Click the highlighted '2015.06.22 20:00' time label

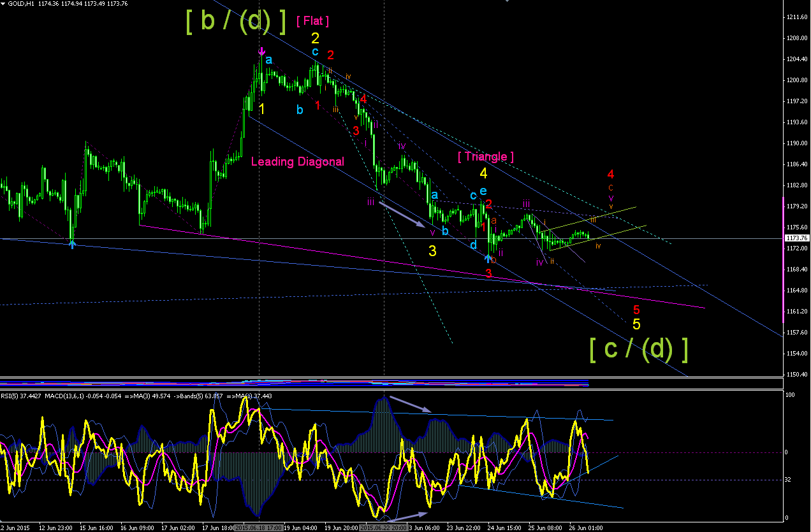(384, 528)
